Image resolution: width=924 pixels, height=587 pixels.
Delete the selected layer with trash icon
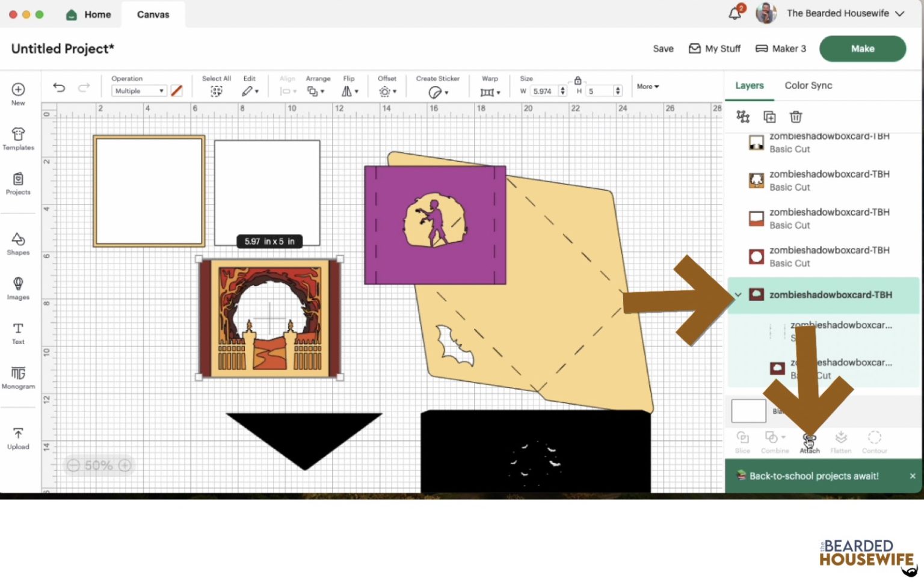tap(795, 117)
